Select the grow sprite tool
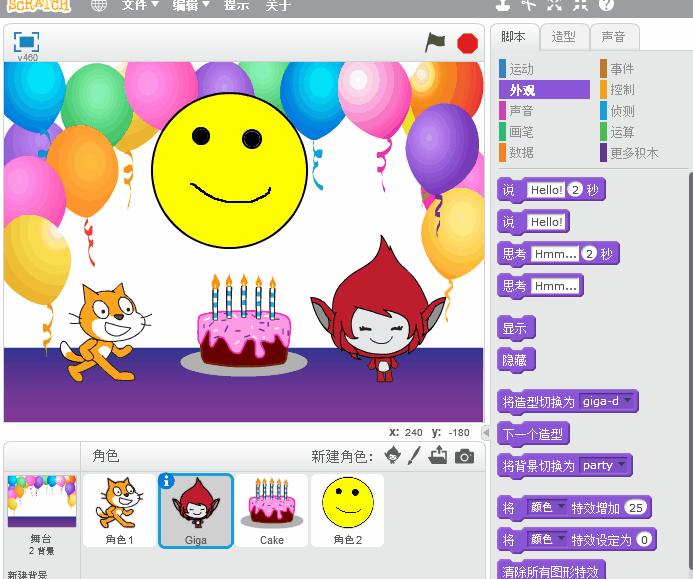This screenshot has width=693, height=579. pyautogui.click(x=554, y=4)
